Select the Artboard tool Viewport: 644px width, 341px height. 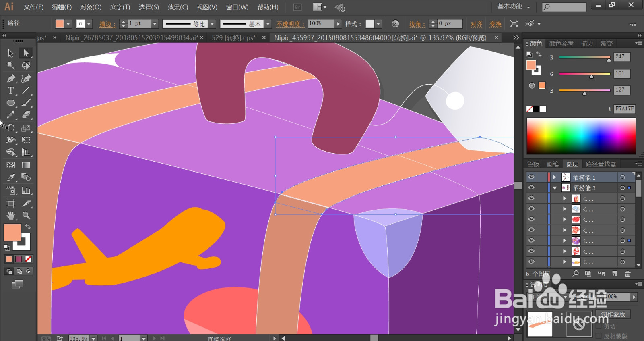11,203
